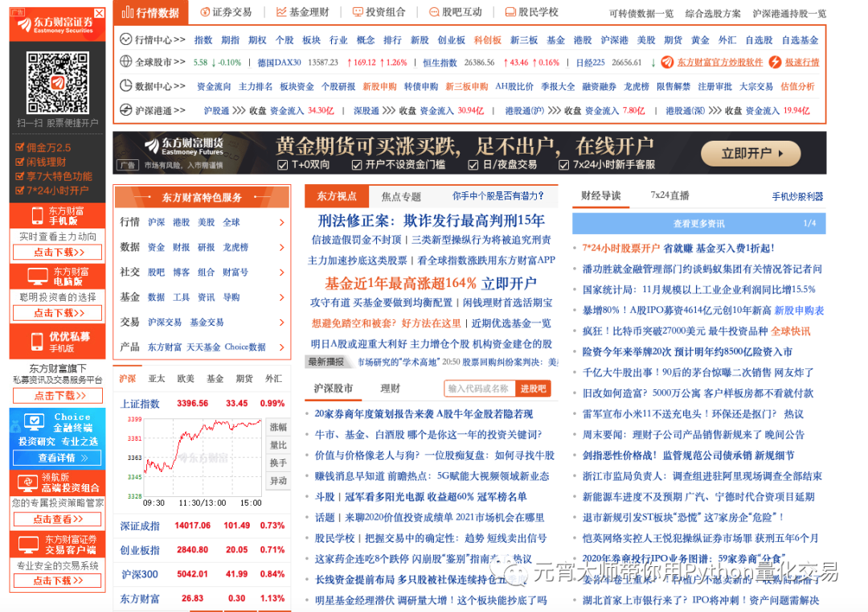Click 点击下载 under 电脑版
The image size is (868, 612).
tap(58, 313)
